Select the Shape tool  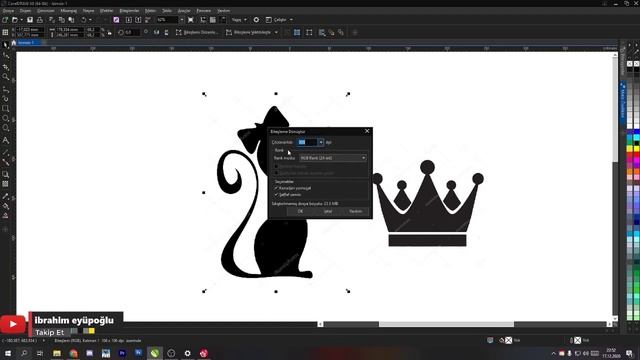(5, 56)
